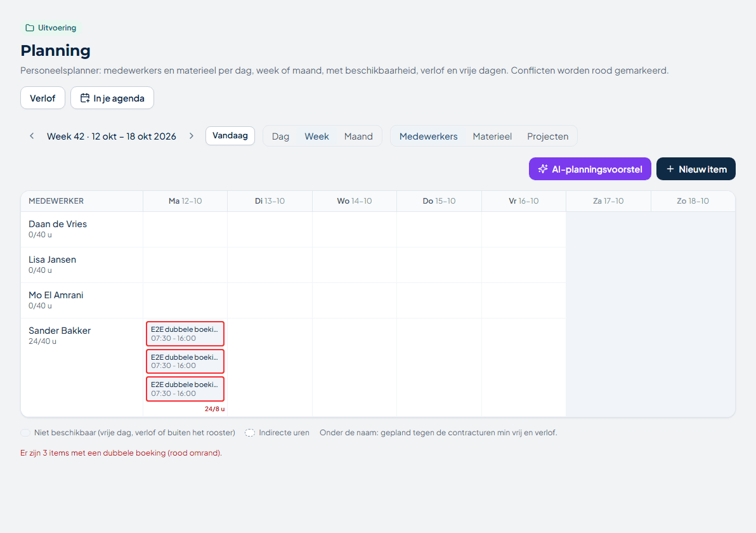This screenshot has height=533, width=756.
Task: Click the 'Do 15-10' column header
Action: coord(440,201)
